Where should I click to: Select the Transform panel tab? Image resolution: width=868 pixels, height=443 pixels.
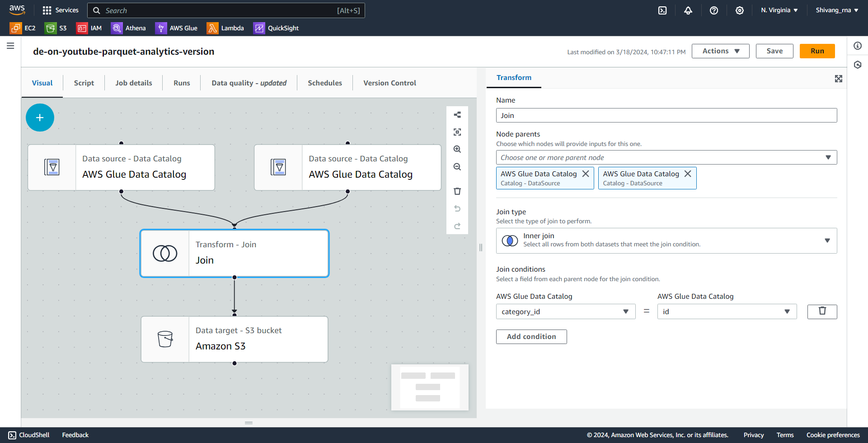[x=514, y=78]
